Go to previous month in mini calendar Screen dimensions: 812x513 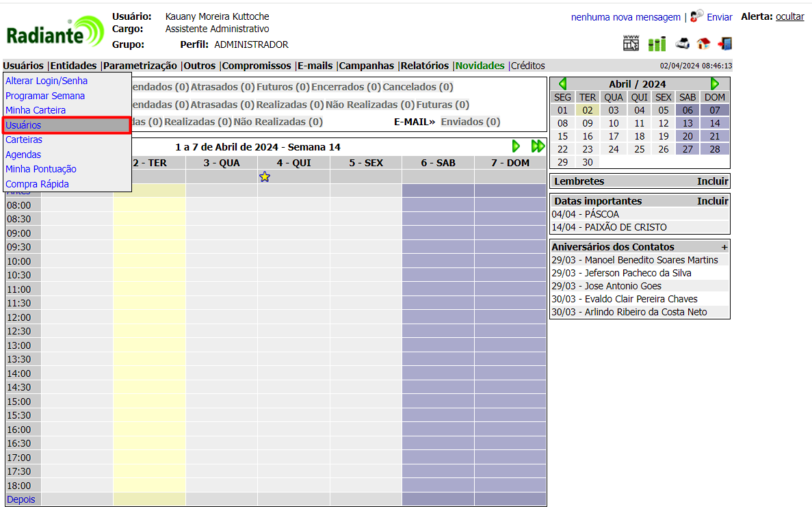point(562,84)
